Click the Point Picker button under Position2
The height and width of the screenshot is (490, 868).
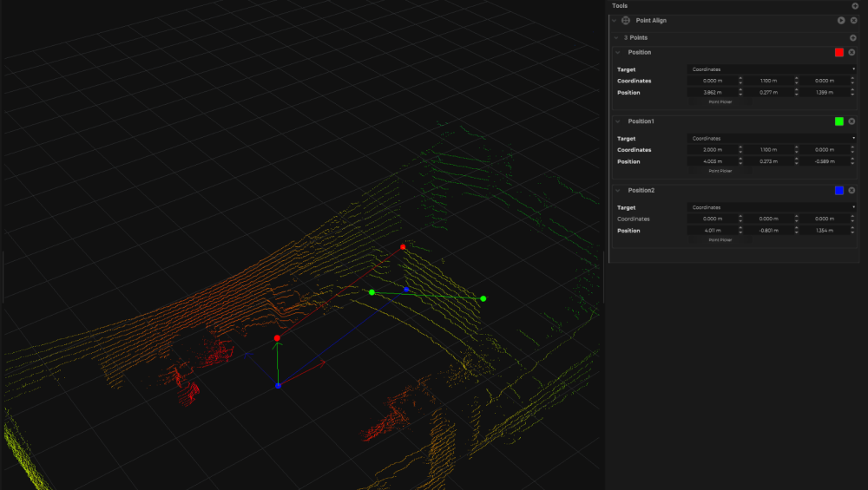pyautogui.click(x=720, y=240)
